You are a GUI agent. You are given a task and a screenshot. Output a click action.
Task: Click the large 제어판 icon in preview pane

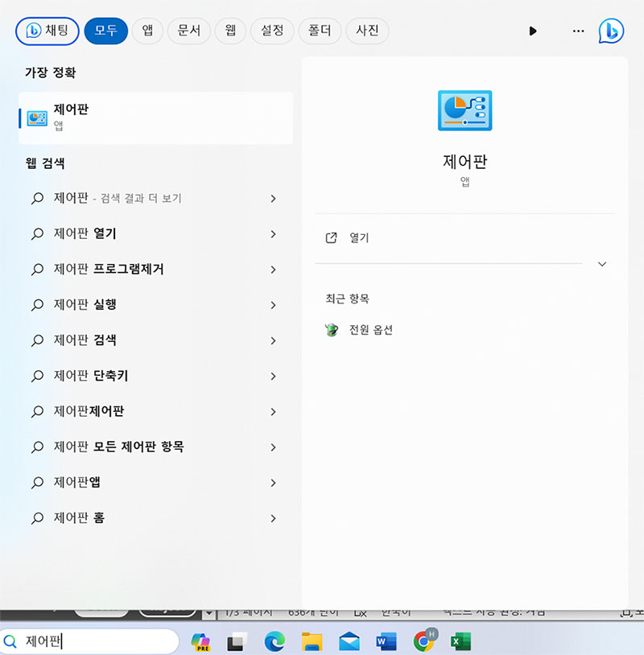(464, 111)
